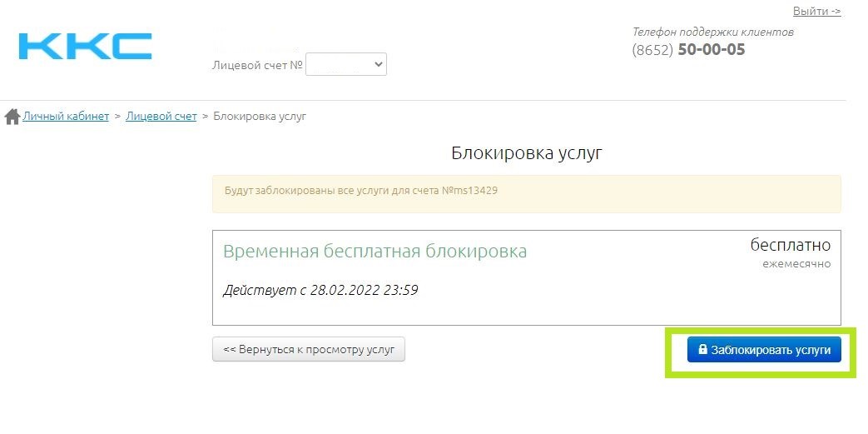Log out via the Выйти link

click(816, 12)
